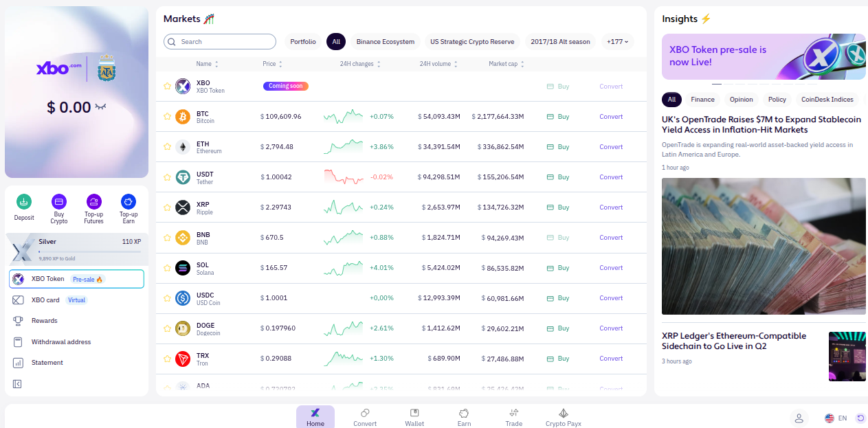Screen dimensions: 868x428
Task: Click the Dogecoin coin icon
Action: tap(183, 328)
